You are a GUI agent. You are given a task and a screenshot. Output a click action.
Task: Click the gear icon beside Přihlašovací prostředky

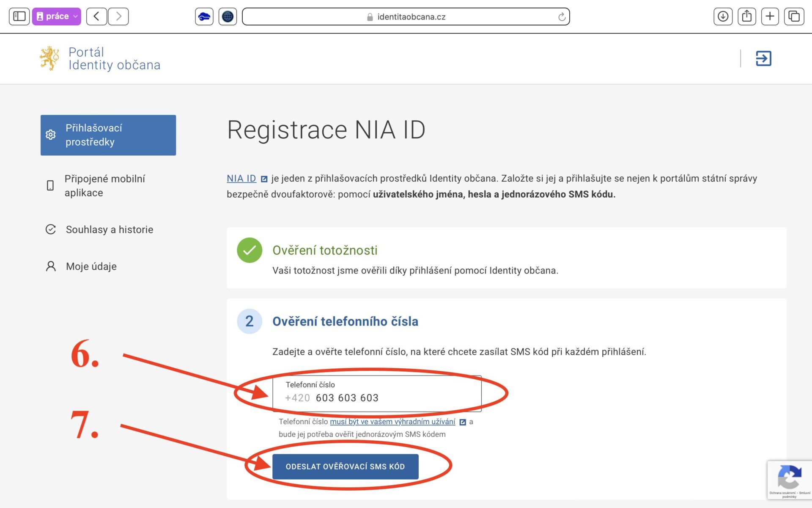(50, 135)
